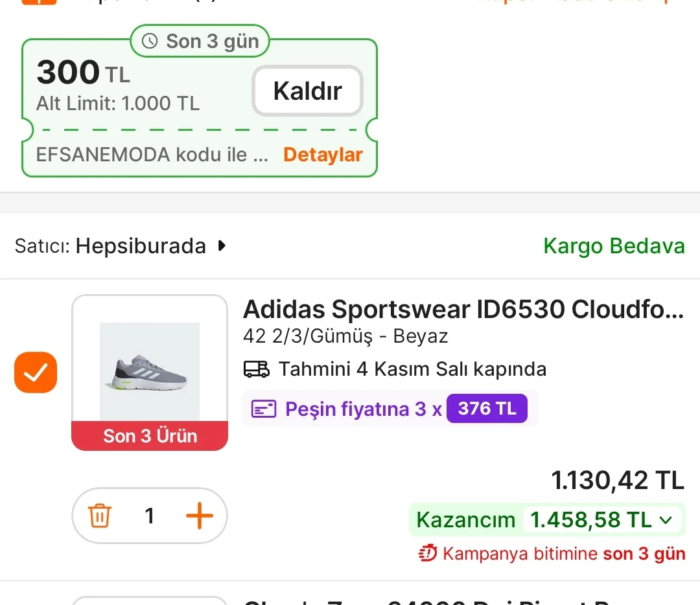This screenshot has height=605, width=700.
Task: Click the quantity number field
Action: pyautogui.click(x=150, y=516)
